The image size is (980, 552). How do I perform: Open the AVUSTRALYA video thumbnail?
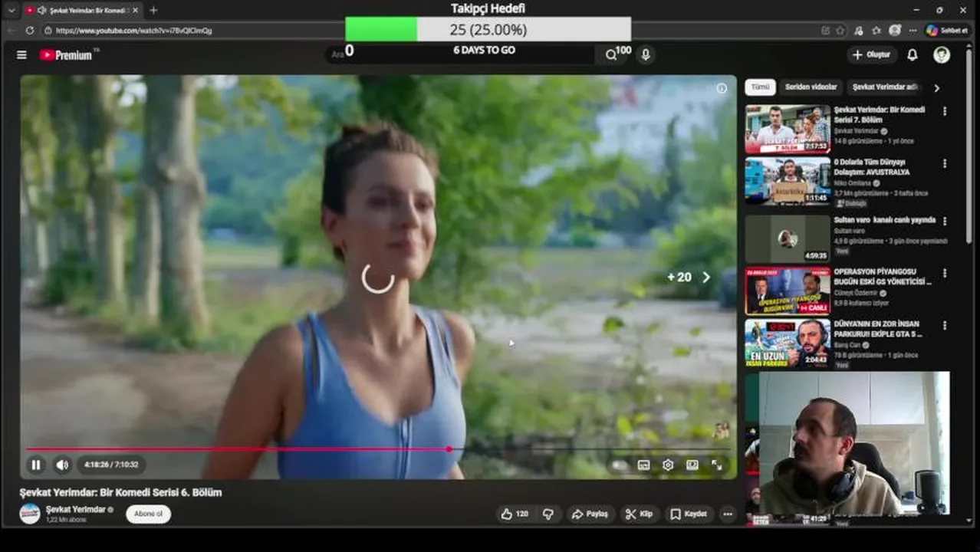tap(788, 182)
